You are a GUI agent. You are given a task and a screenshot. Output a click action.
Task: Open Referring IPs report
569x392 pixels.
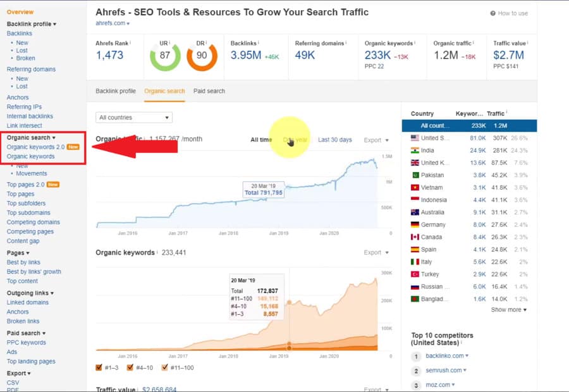pyautogui.click(x=24, y=107)
